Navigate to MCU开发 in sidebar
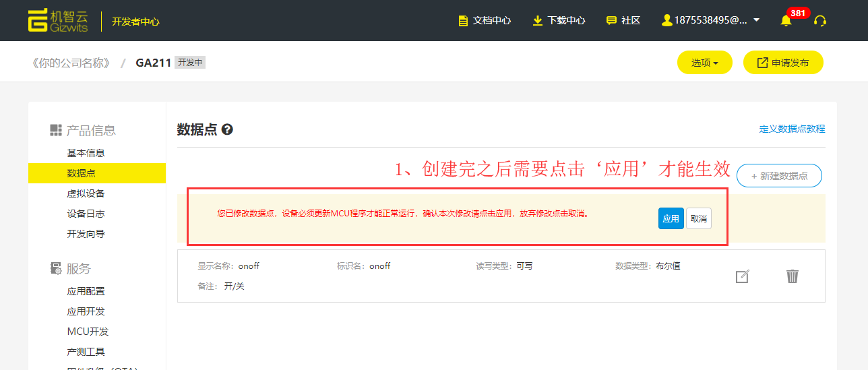Screen dimensions: 868x370 tap(88, 332)
